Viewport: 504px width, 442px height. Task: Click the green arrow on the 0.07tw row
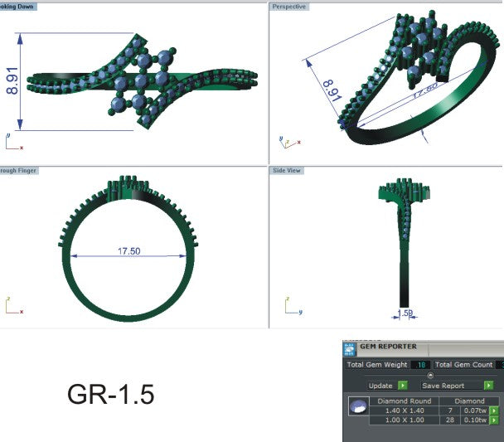494,410
